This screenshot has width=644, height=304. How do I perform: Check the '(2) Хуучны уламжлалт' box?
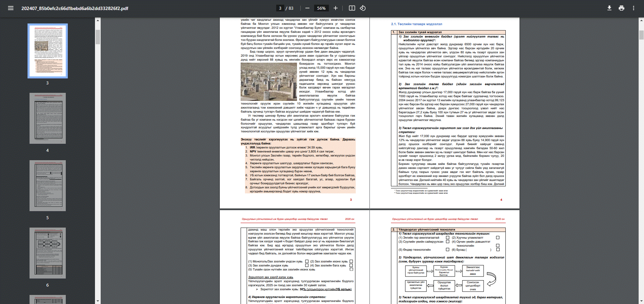point(498,238)
